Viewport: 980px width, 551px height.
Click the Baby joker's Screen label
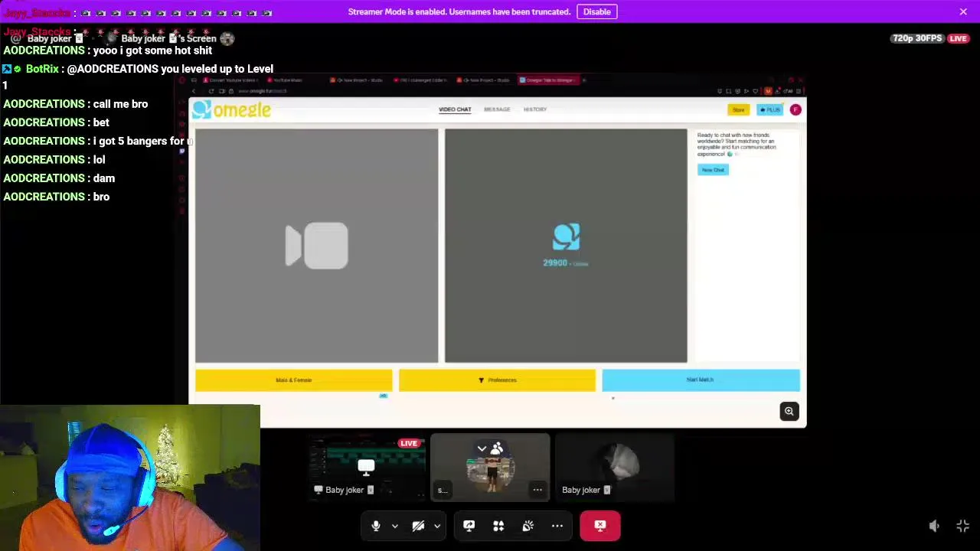click(168, 38)
